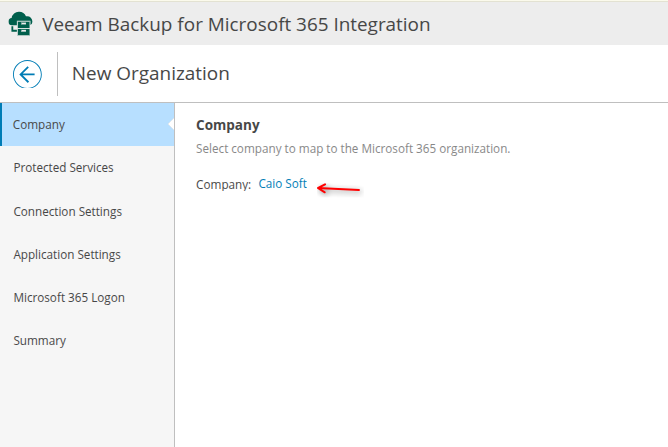Click the Caio Soft company link
This screenshot has width=668, height=447.
[282, 184]
